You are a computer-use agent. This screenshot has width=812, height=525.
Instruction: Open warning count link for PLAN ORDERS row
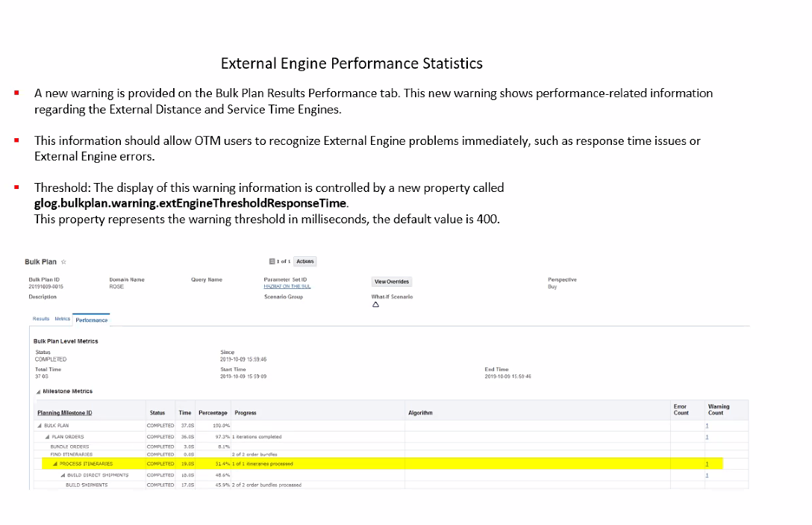coord(707,437)
